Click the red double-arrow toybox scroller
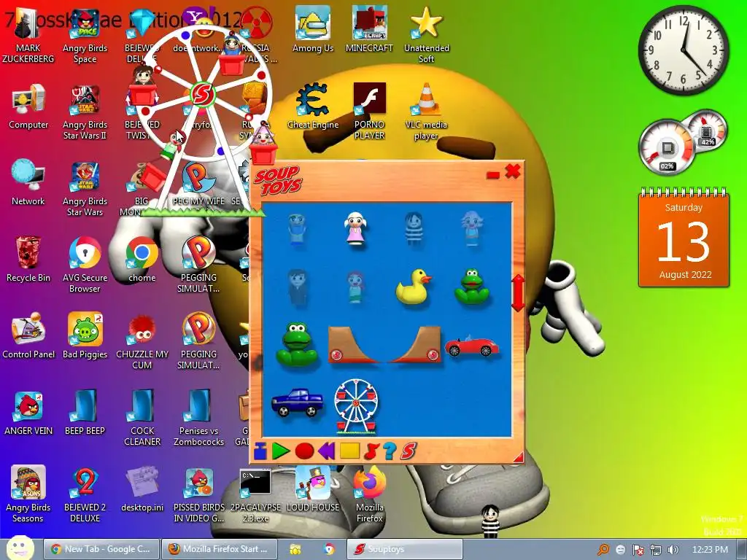Image resolution: width=747 pixels, height=560 pixels. click(x=518, y=292)
